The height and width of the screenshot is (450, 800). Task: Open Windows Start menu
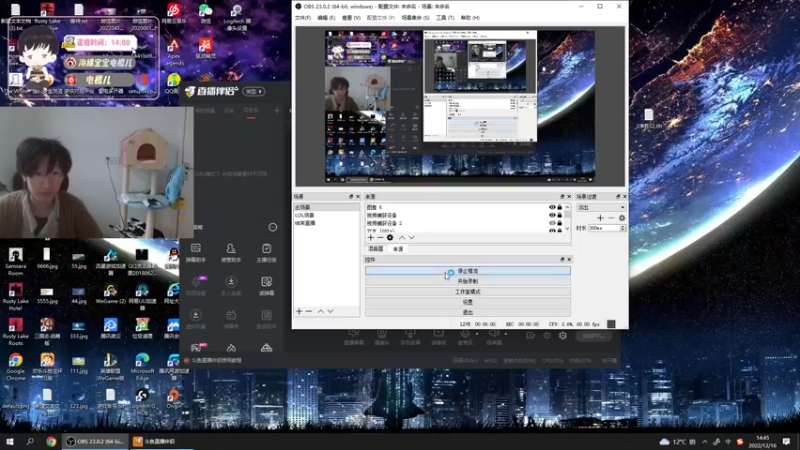pyautogui.click(x=10, y=441)
